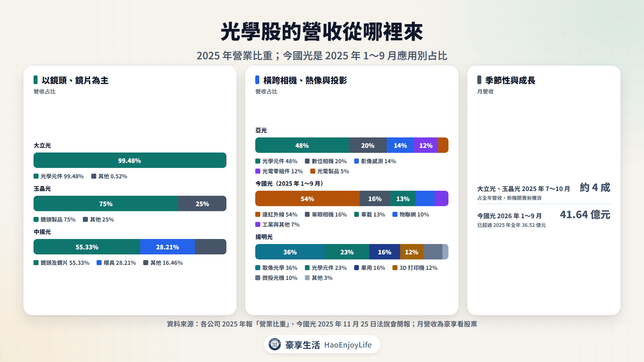Click legend swatch for 微投光機 10%
644x362 pixels.
258,278
